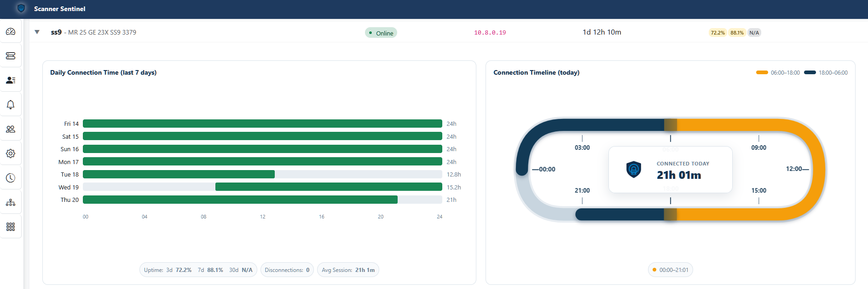Image resolution: width=868 pixels, height=289 pixels.
Task: Click the 12.8h label for Tue 18
Action: 454,174
